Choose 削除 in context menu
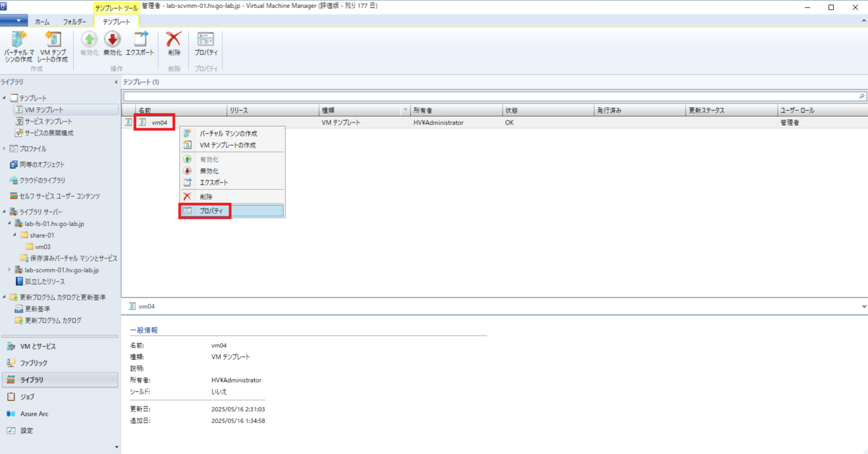 232,196
